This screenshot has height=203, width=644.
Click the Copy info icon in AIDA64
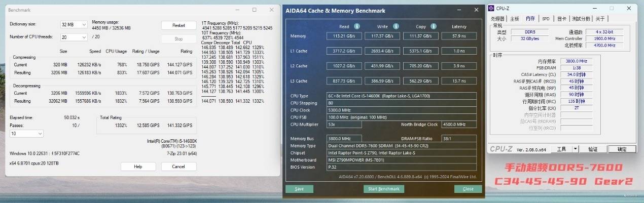(x=434, y=26)
